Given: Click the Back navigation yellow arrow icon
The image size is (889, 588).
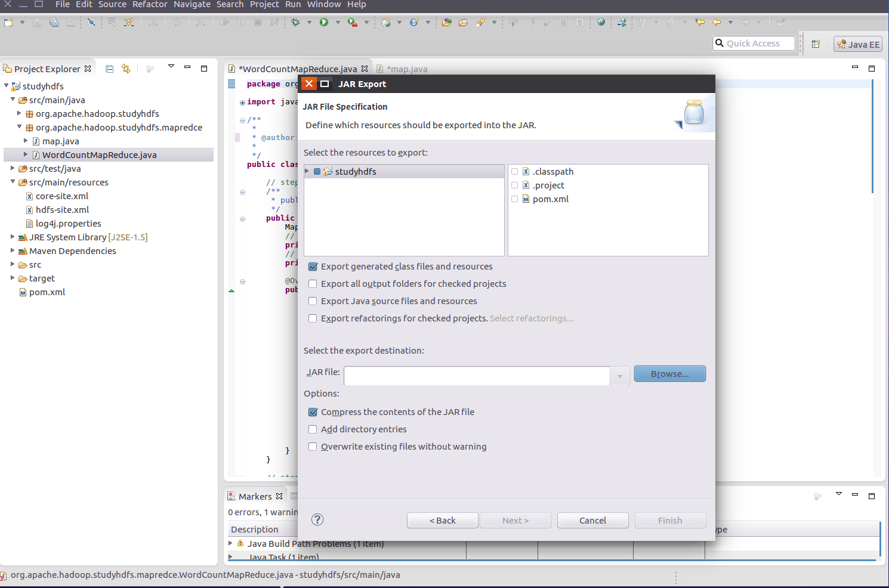Looking at the screenshot, I should (x=717, y=22).
